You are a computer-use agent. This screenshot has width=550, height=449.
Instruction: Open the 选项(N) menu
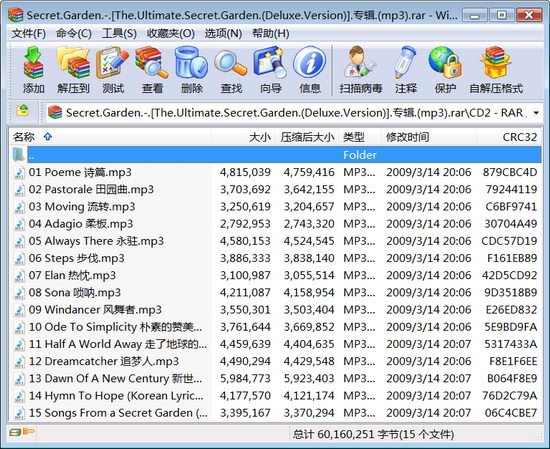coord(223,33)
